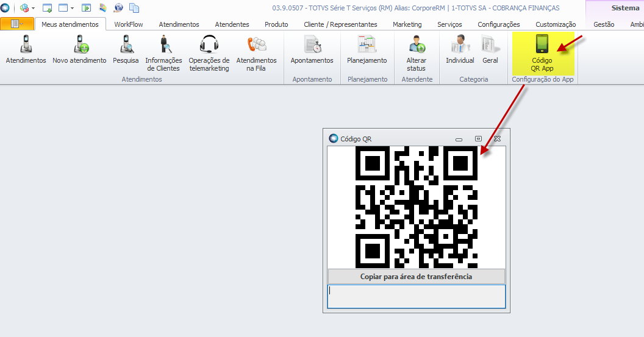Click the 'Categoria' group label
The image size is (644, 337).
click(474, 79)
